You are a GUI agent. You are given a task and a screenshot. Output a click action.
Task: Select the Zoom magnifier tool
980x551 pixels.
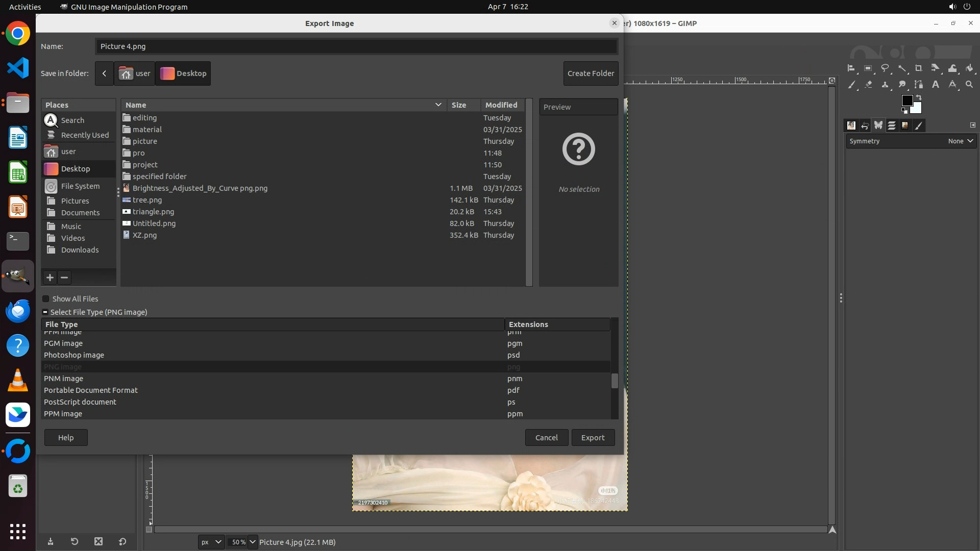[x=969, y=84]
